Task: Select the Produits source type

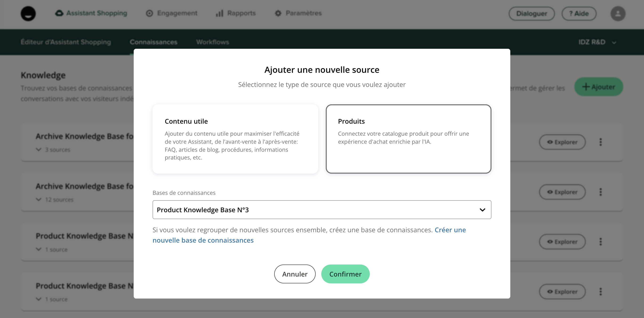Action: click(408, 139)
